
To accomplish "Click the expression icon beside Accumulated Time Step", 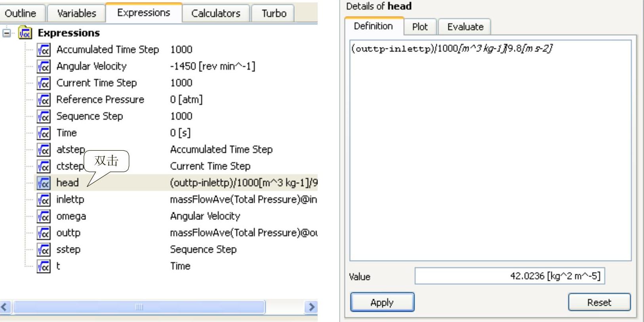I will (44, 50).
